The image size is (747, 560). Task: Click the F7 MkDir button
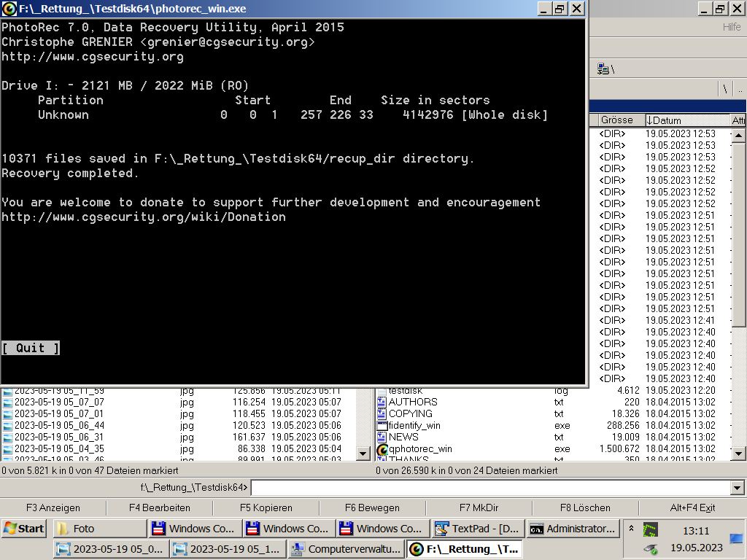coord(479,507)
